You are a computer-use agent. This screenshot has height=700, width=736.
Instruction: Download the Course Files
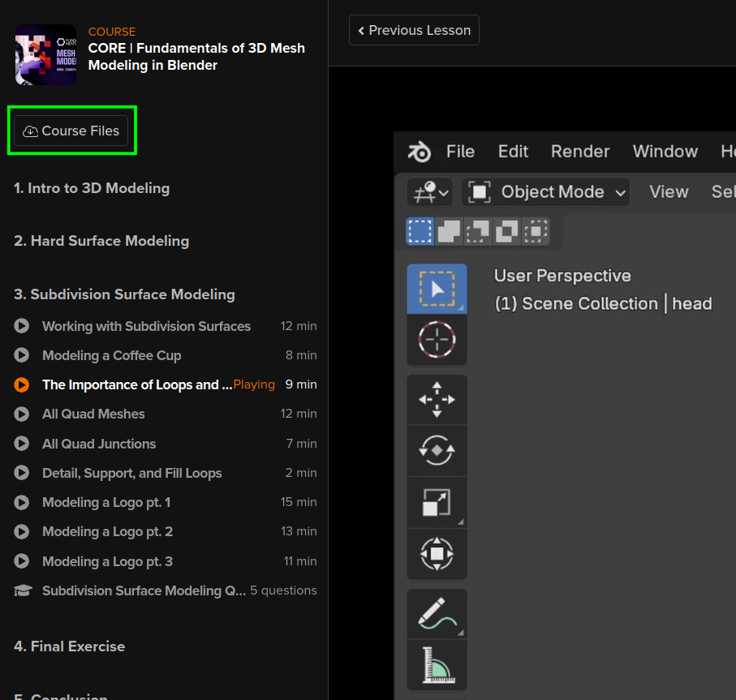pyautogui.click(x=71, y=131)
